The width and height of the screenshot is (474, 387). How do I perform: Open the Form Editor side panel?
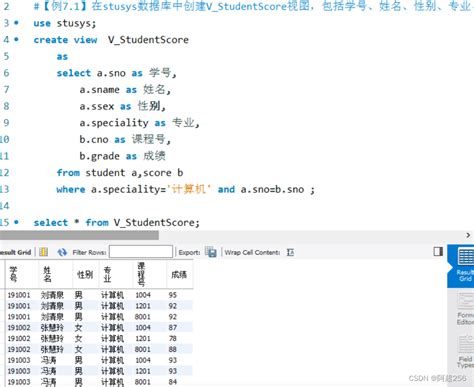(465, 308)
